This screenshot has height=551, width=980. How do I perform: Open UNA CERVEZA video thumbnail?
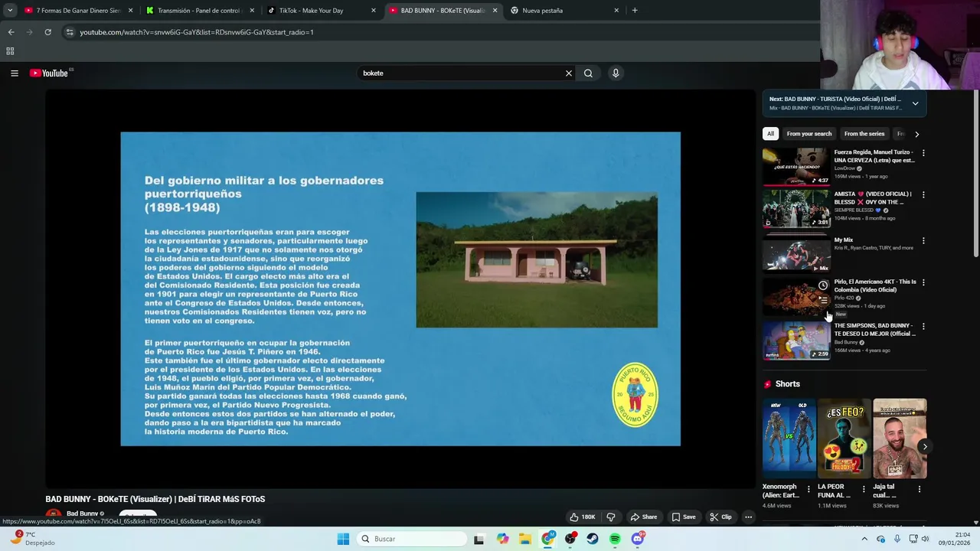796,166
